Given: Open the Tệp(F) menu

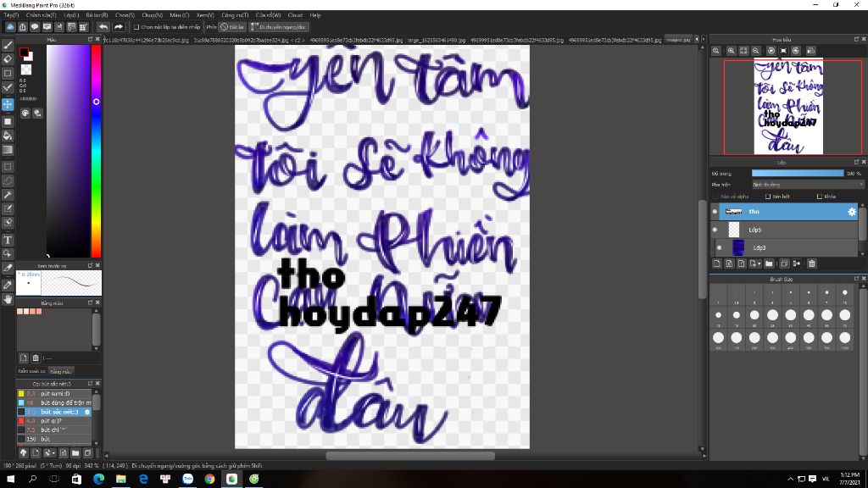Looking at the screenshot, I should click(x=11, y=15).
